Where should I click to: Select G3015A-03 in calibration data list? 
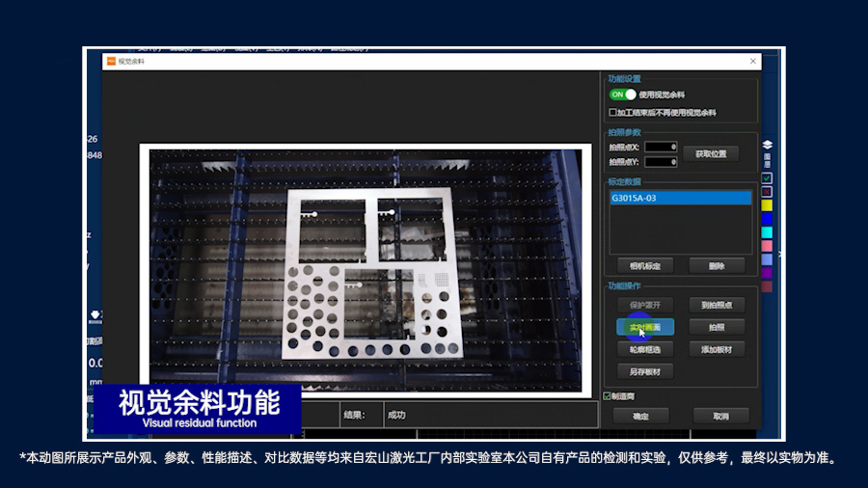point(680,198)
